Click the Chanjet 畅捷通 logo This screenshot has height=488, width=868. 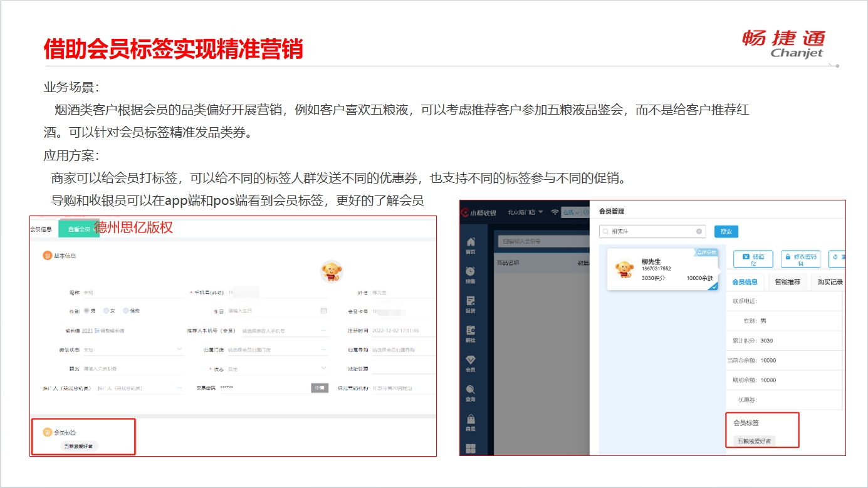(784, 43)
